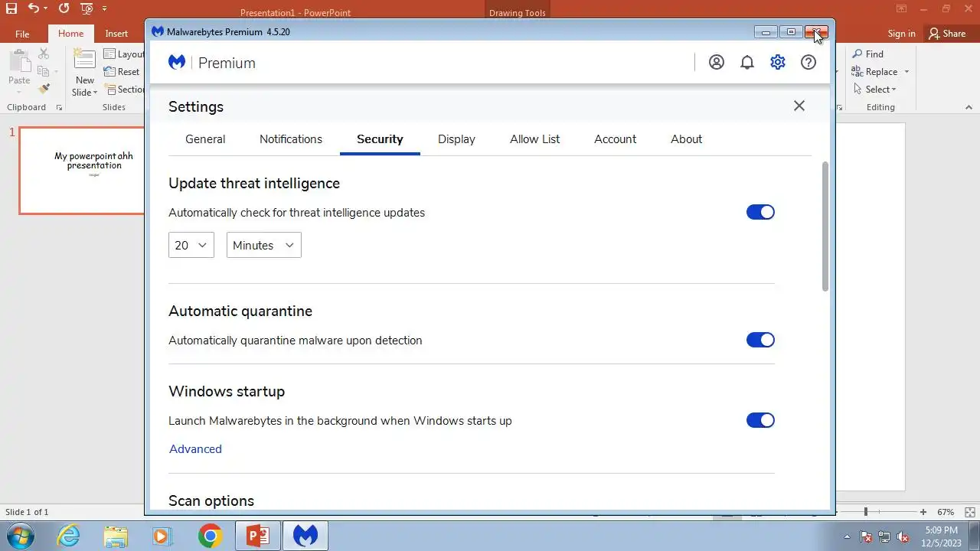Switch to the Notifications settings tab
This screenshot has width=980, height=551.
[x=291, y=139]
